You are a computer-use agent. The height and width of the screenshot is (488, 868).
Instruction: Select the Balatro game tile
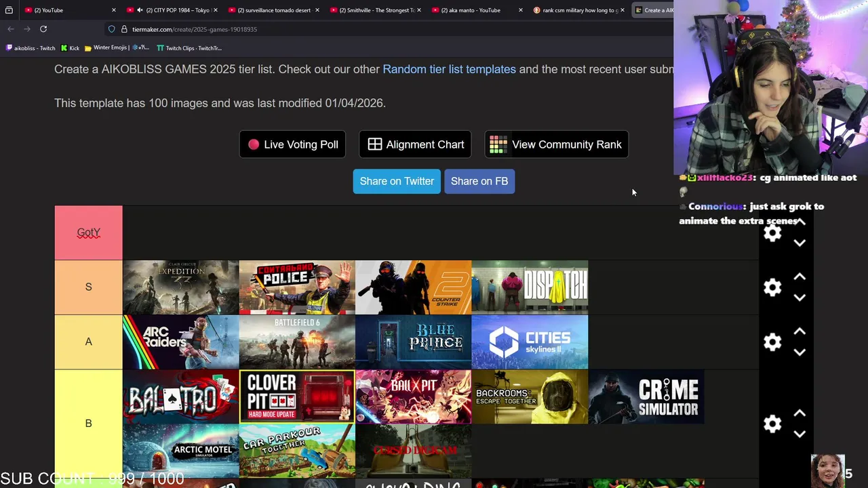(x=180, y=396)
